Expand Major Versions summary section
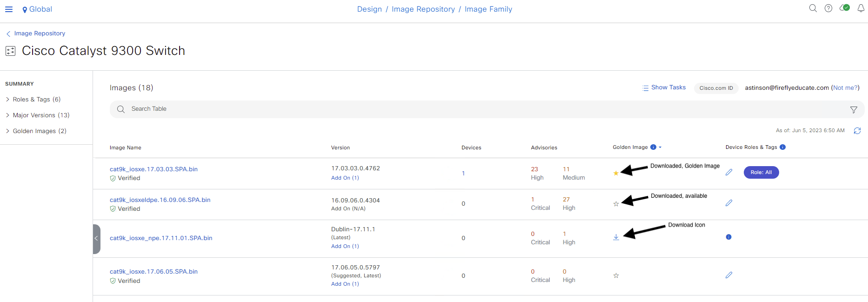868x302 pixels. pos(38,115)
